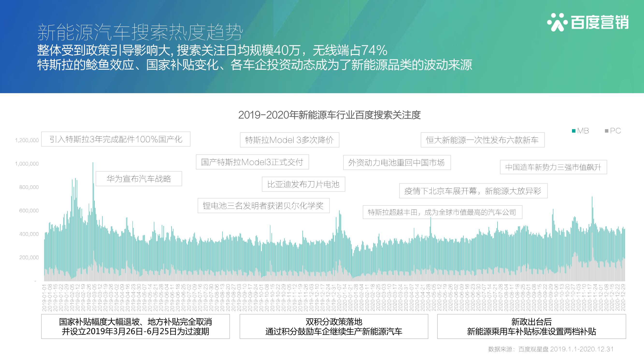Click the y-axis label 800,000
This screenshot has width=644, height=362.
(x=29, y=187)
